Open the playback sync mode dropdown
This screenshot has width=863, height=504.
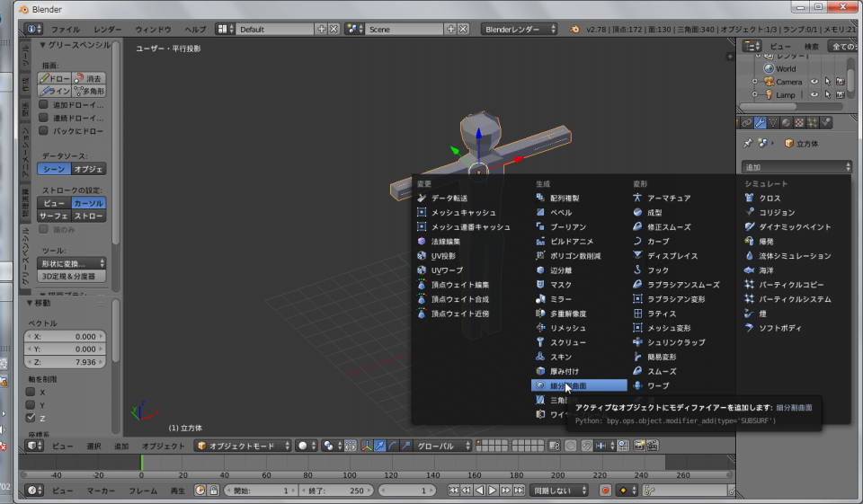point(558,491)
